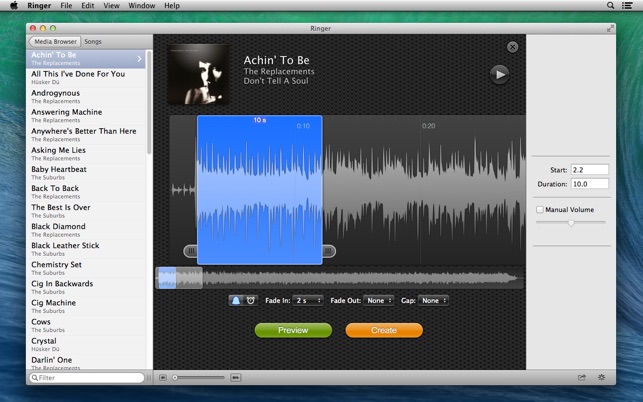This screenshot has width=643, height=402.
Task: Click the right selection handle on the waveform
Action: (328, 251)
